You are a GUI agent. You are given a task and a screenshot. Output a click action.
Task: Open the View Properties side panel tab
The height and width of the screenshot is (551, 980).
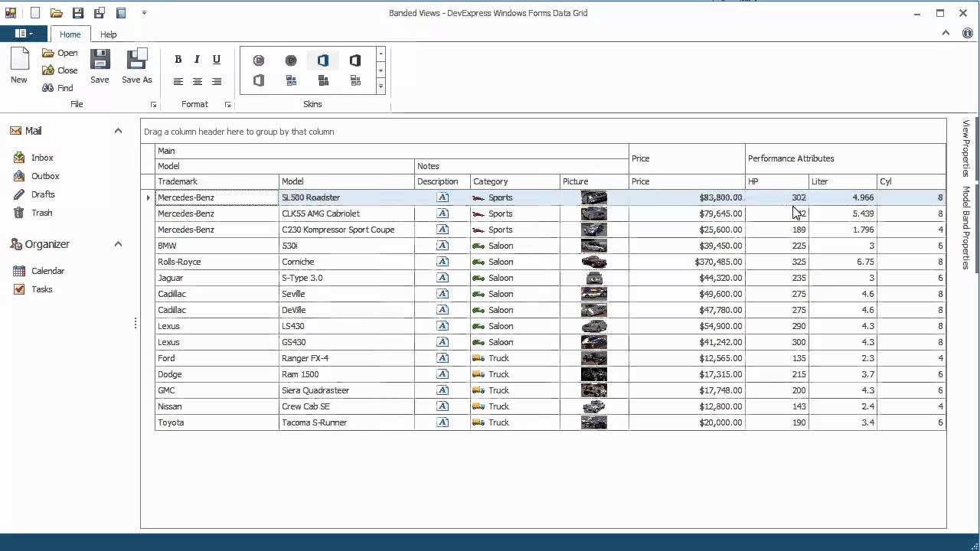coord(966,148)
